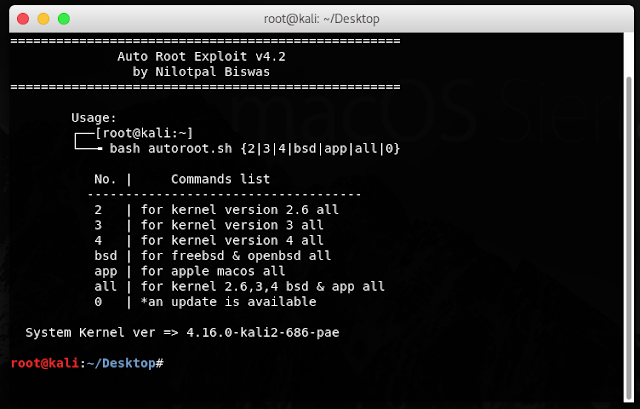Click the System Kernel ver line

(x=182, y=332)
